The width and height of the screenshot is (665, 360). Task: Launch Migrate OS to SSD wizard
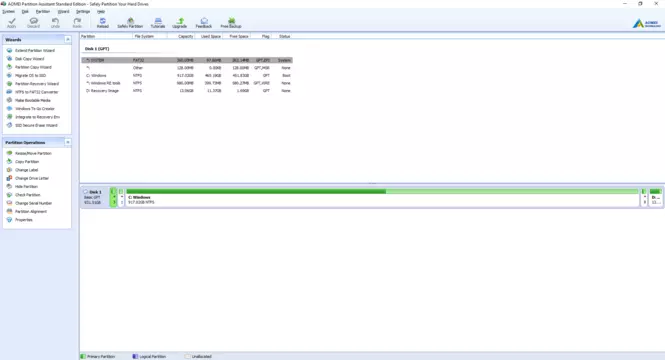[x=31, y=75]
